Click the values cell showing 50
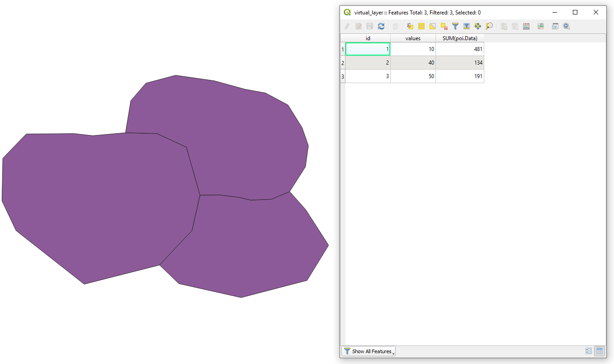 [413, 76]
